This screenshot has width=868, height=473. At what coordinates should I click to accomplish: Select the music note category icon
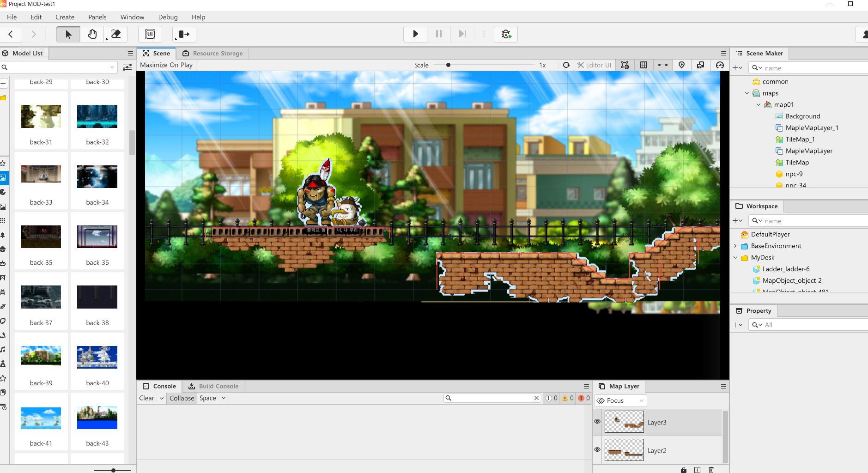pos(3,350)
